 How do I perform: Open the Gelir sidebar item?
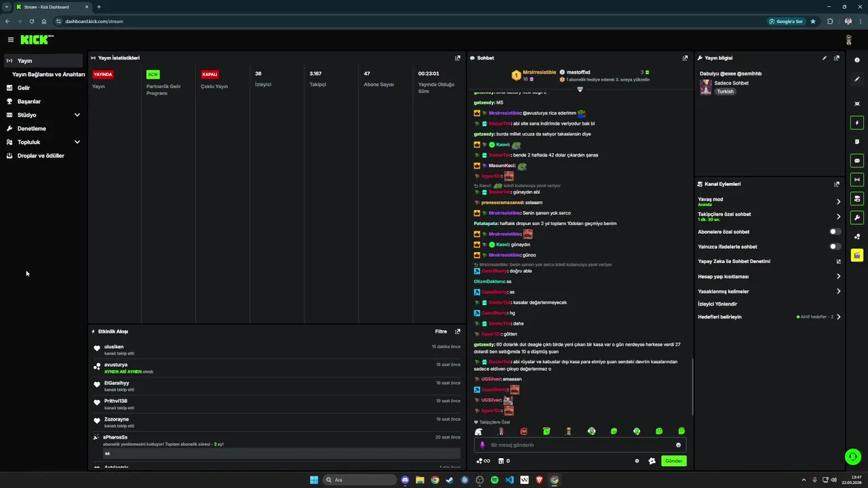[x=43, y=88]
